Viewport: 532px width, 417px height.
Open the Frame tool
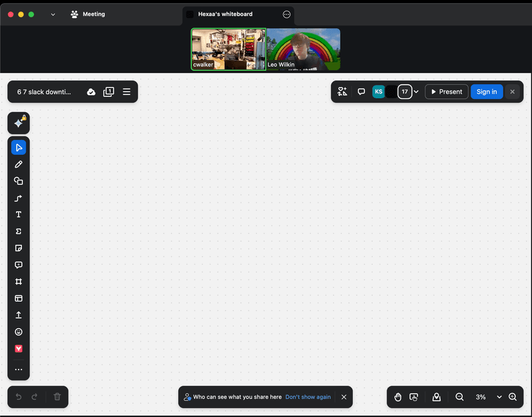19,281
